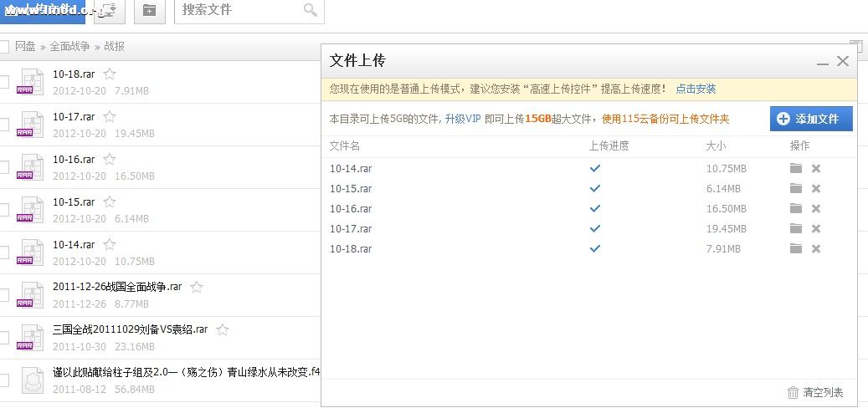Viewport: 868px width, 408px height.
Task: Open folder of uploaded 10-15.rar
Action: click(x=796, y=188)
